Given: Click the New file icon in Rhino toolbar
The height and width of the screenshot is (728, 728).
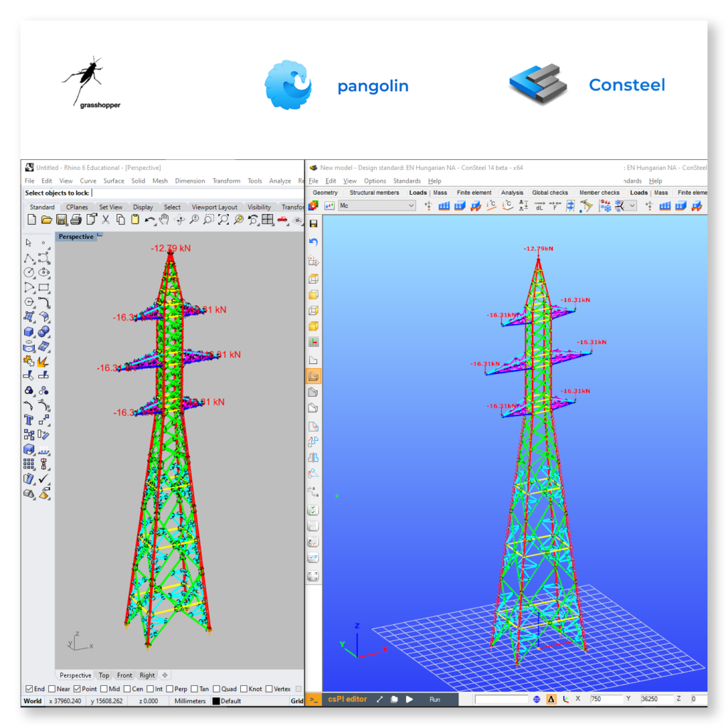Looking at the screenshot, I should [x=31, y=220].
